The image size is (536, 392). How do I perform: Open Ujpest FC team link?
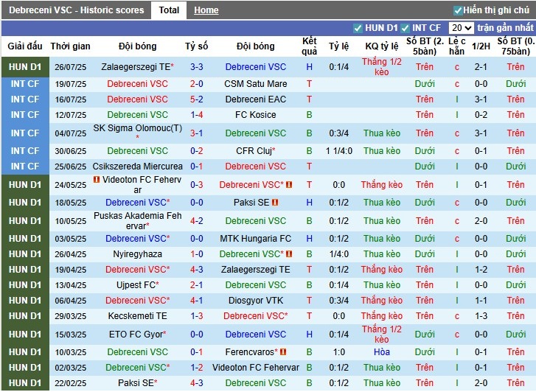click(x=136, y=285)
